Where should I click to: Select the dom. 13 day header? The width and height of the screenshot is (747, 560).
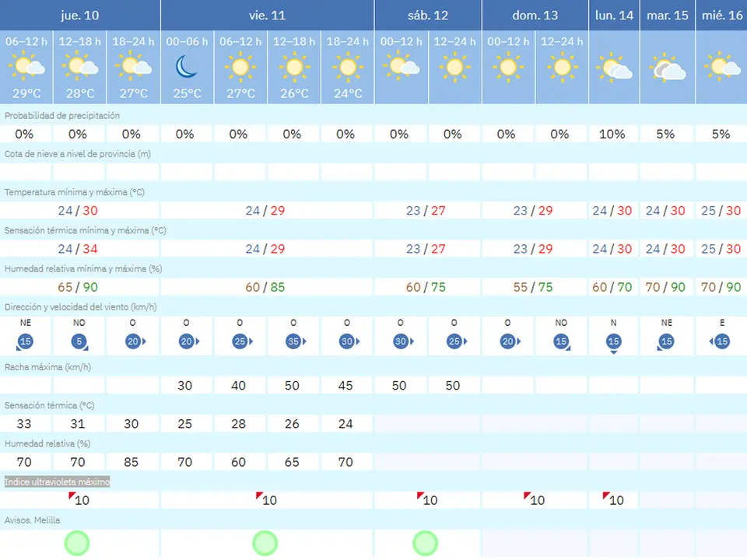pyautogui.click(x=535, y=16)
